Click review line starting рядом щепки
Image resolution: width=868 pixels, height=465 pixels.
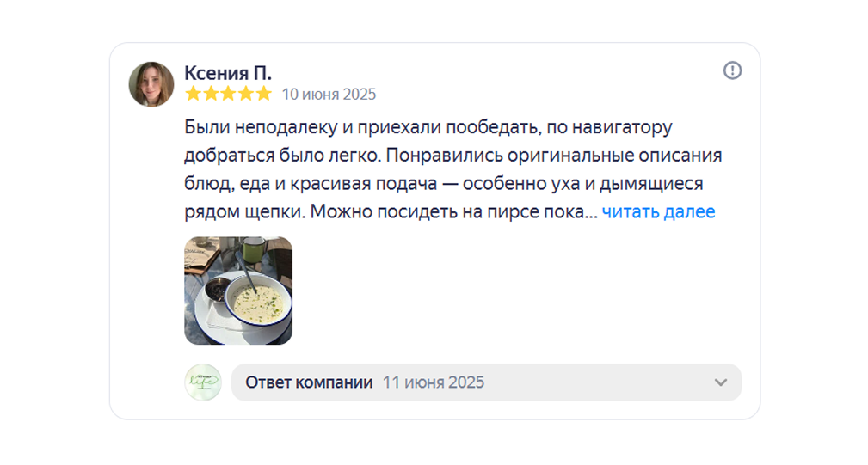[391, 211]
